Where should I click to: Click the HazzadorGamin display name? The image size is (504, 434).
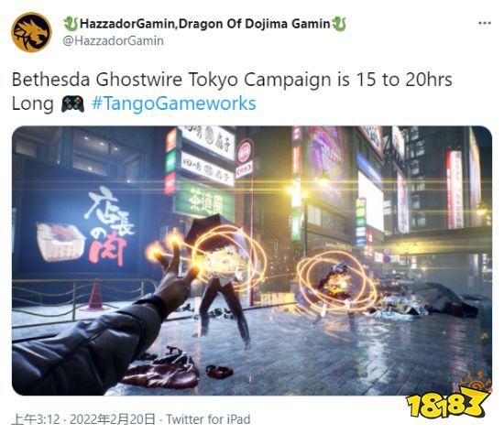click(x=204, y=24)
